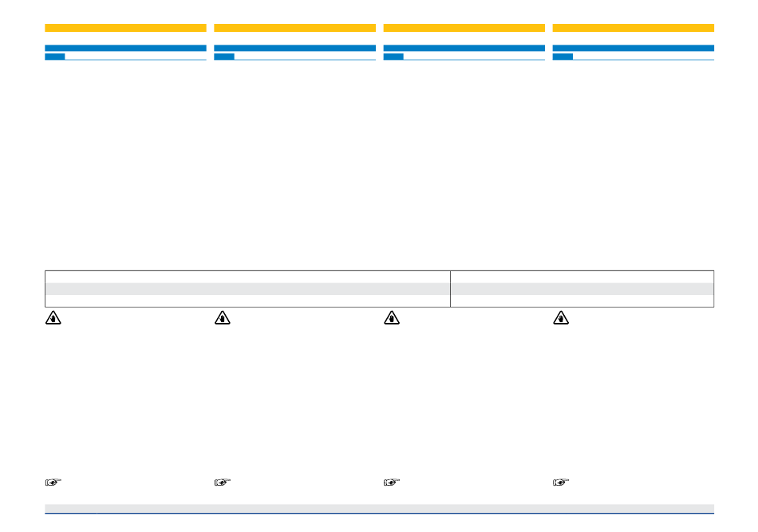Click the small blue tab block in the first column
The width and height of the screenshot is (758, 532).
coord(54,57)
